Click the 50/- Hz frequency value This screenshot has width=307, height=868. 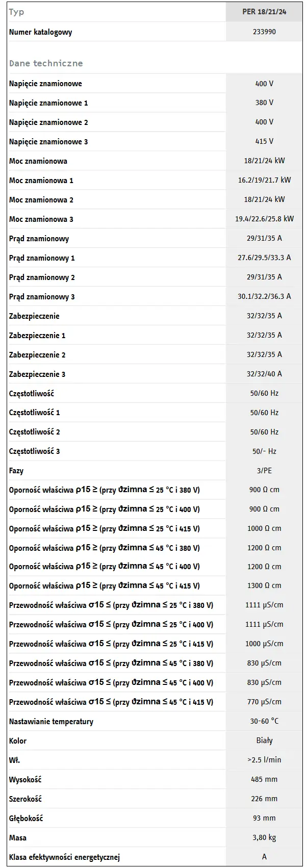264,451
